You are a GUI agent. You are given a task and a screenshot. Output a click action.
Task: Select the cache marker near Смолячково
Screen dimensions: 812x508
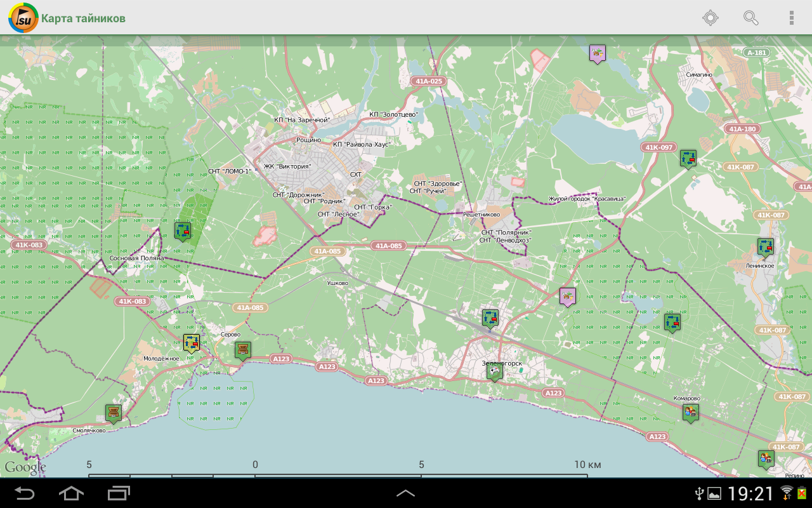[x=112, y=411]
